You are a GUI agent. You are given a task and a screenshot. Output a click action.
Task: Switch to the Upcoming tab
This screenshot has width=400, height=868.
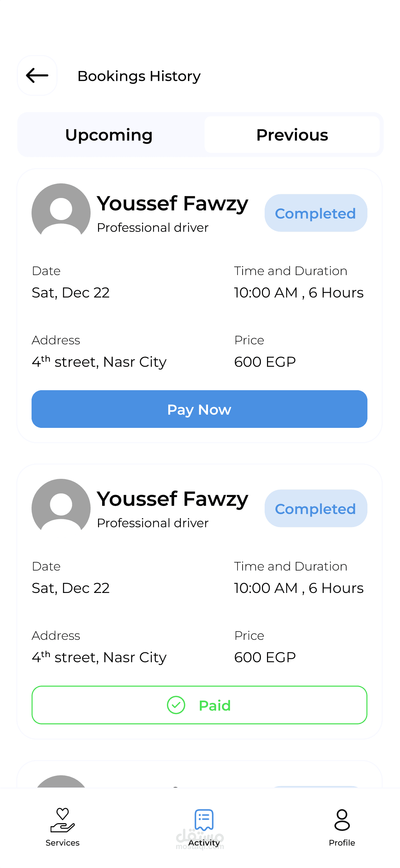(x=109, y=135)
